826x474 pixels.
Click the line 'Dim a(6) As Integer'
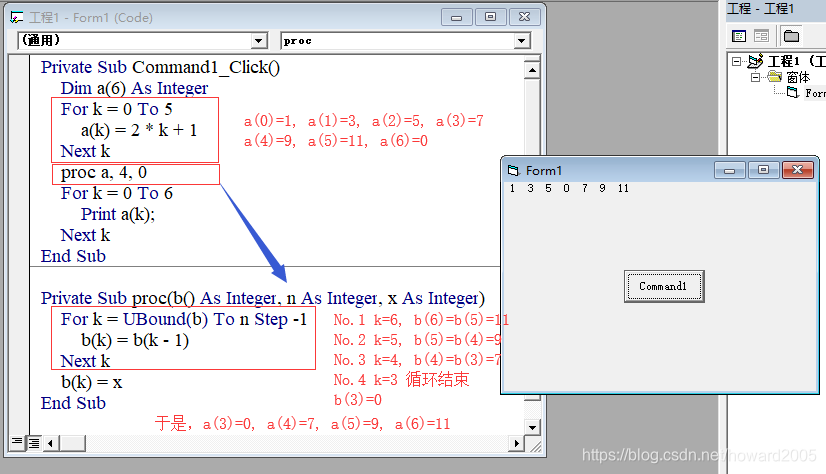click(134, 88)
